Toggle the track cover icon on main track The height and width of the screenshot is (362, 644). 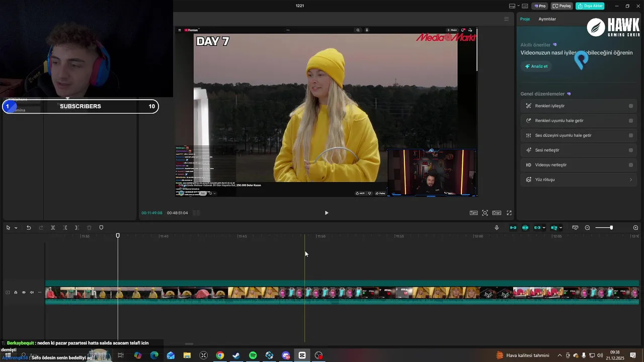point(8,292)
